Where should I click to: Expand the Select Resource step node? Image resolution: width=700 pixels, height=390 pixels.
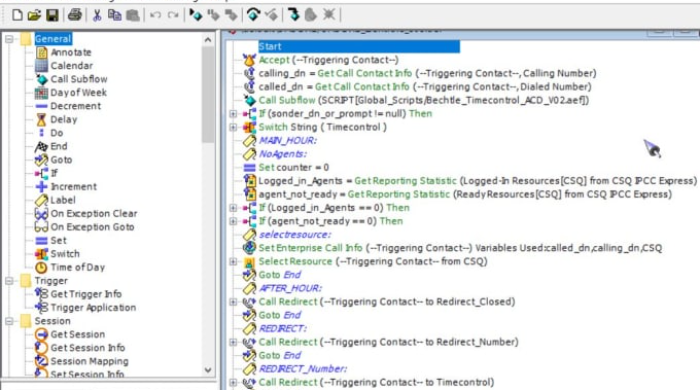pos(233,261)
